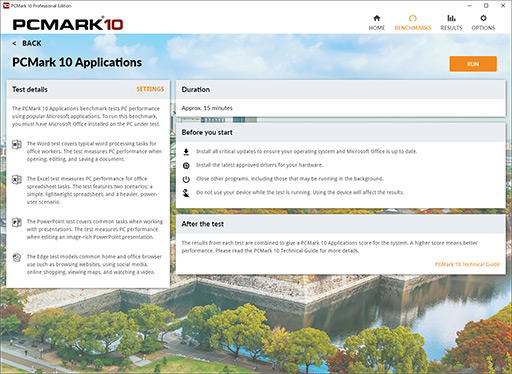Open the PCMark 10 Technical Guide link

click(x=467, y=264)
